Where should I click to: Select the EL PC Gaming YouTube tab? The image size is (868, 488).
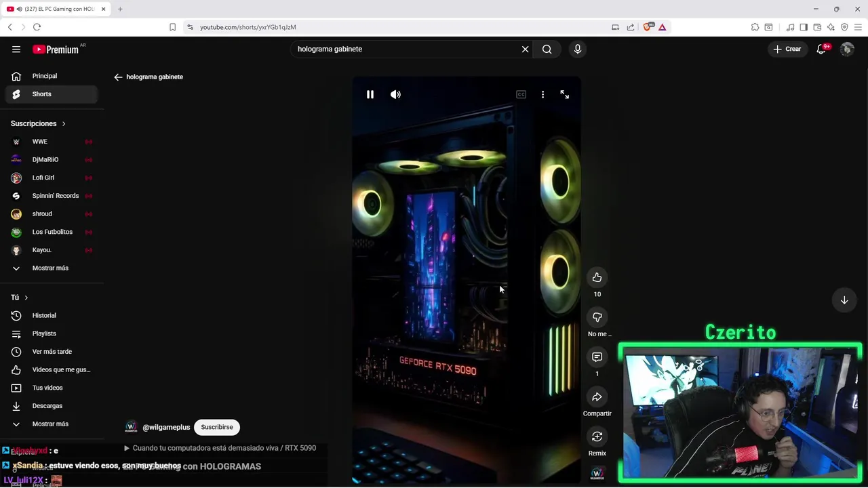click(x=57, y=9)
